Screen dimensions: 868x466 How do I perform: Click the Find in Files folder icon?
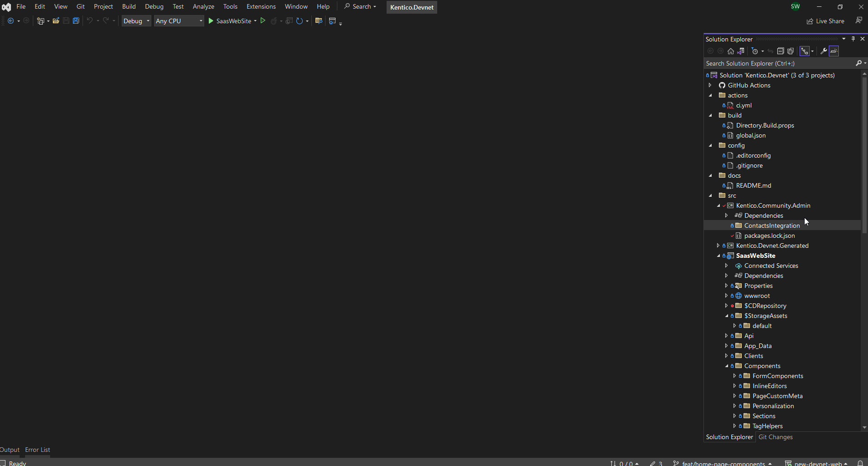[319, 21]
